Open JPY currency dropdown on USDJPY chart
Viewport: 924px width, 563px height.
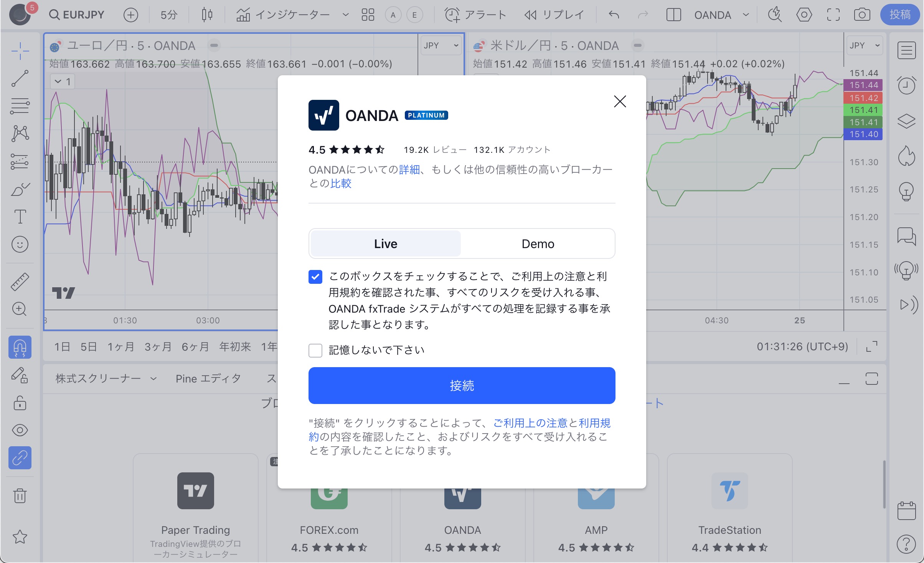(864, 46)
